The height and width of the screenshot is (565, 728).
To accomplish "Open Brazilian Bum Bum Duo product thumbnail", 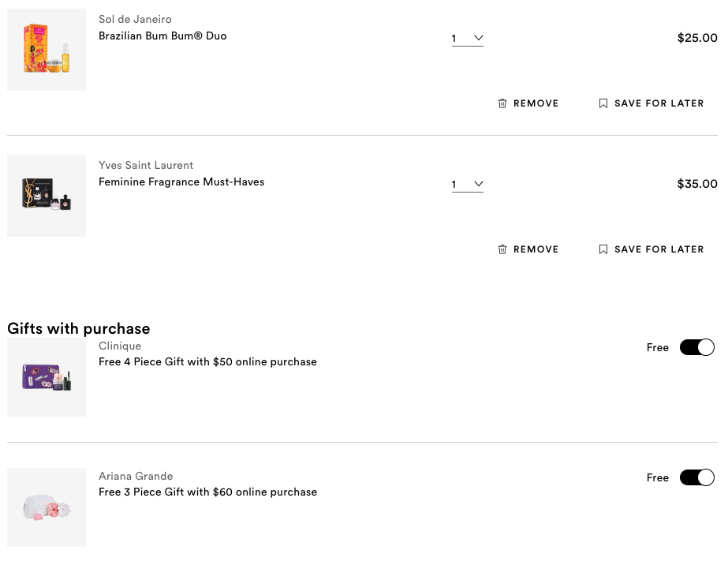I will (47, 50).
